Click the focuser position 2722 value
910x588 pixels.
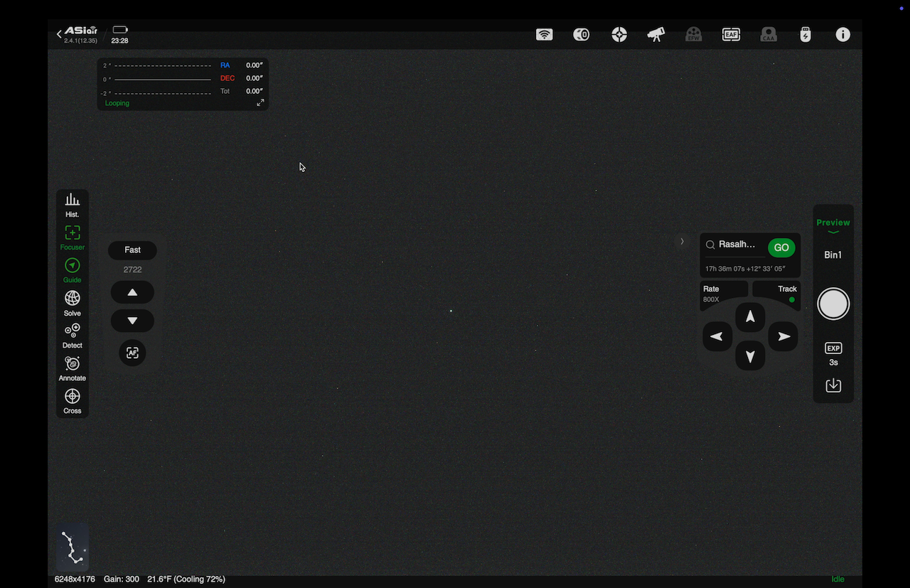[132, 269]
